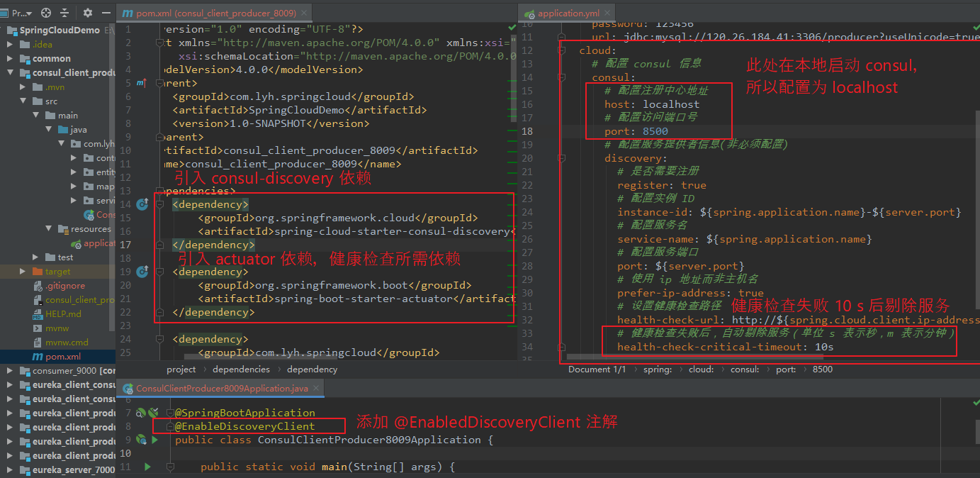Click the HELP.md markdown file icon
The height and width of the screenshot is (478, 980).
coord(38,314)
